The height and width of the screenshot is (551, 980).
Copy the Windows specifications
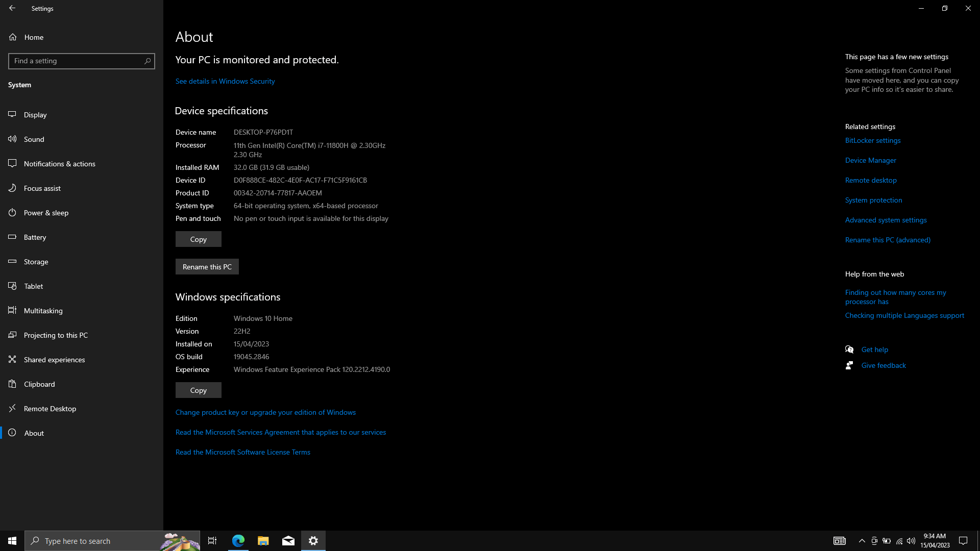click(199, 390)
